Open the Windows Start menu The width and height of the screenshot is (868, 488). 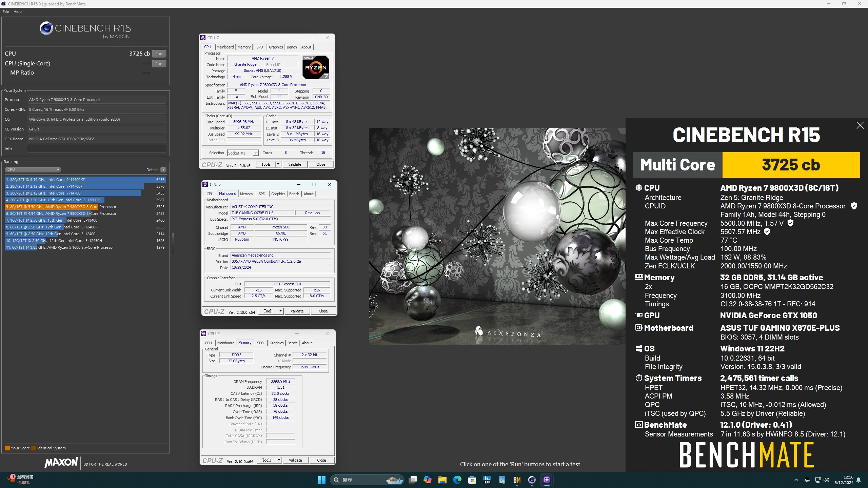coord(321,480)
